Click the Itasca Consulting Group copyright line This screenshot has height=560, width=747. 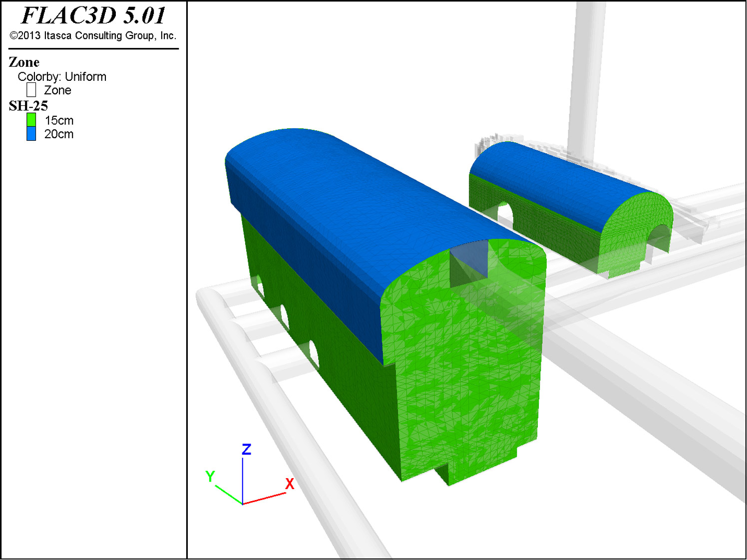pyautogui.click(x=93, y=35)
